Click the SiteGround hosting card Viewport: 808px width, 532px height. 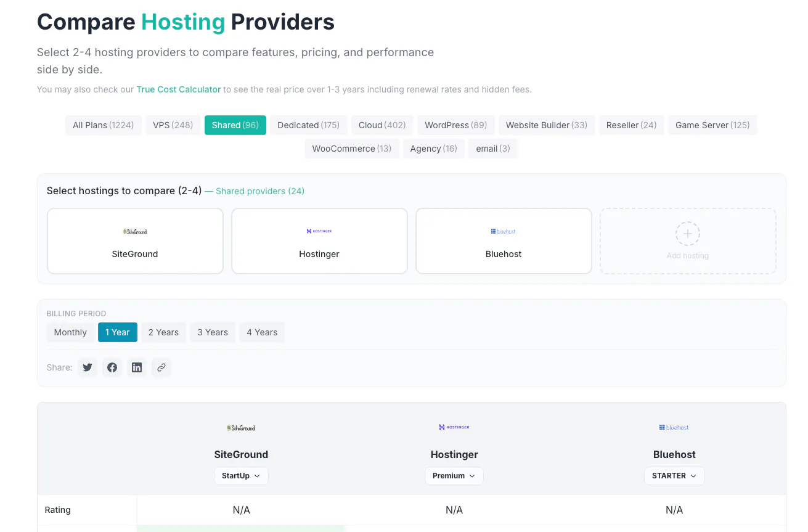135,241
